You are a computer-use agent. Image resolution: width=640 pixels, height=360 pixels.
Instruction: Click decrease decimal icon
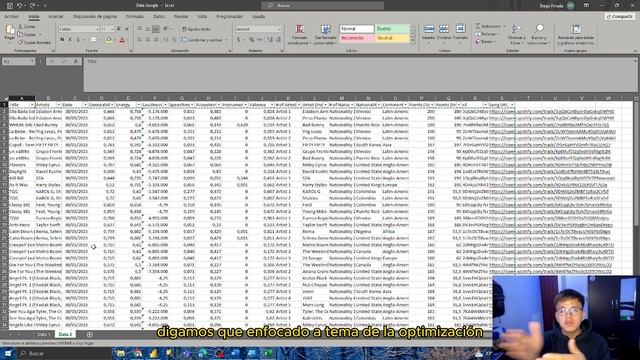[x=278, y=40]
